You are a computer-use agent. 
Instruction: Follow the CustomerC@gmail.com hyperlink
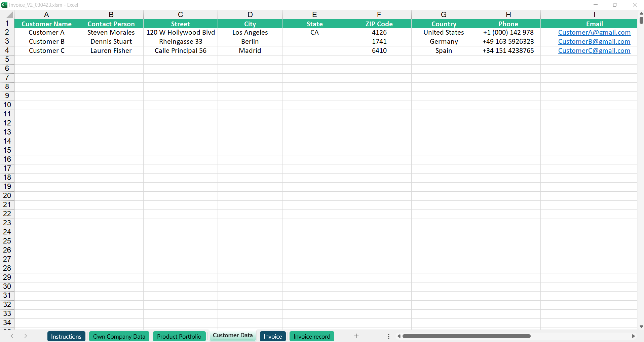coord(594,51)
